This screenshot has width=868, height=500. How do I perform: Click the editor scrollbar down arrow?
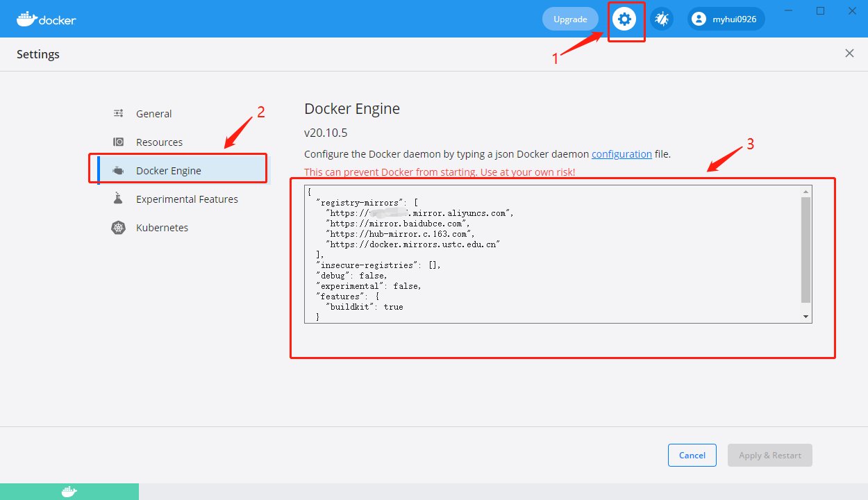(x=806, y=316)
